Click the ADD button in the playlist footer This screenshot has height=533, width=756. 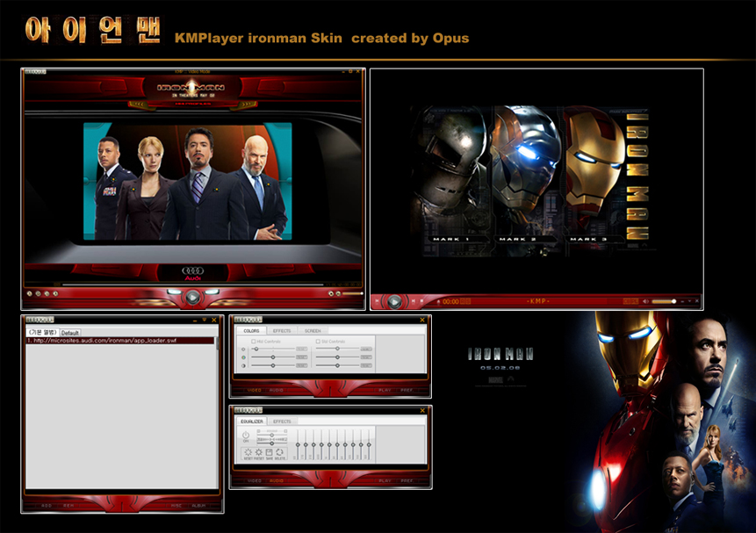pyautogui.click(x=46, y=506)
